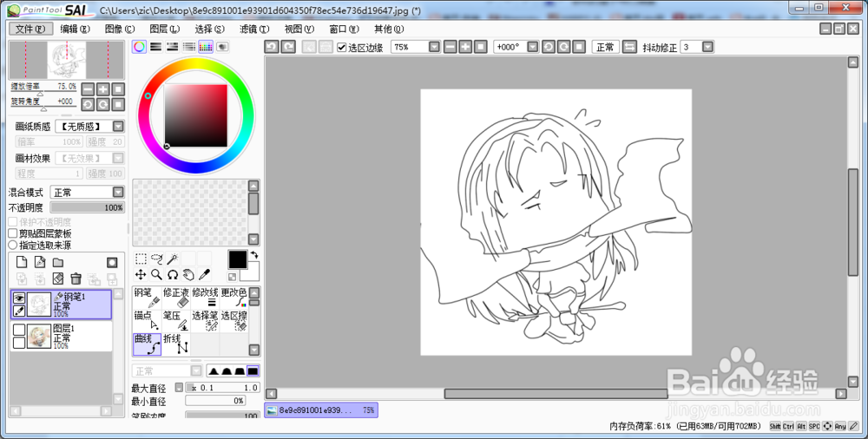Screen dimensions: 868x439
Task: Activate the hand pan tool
Action: (188, 274)
